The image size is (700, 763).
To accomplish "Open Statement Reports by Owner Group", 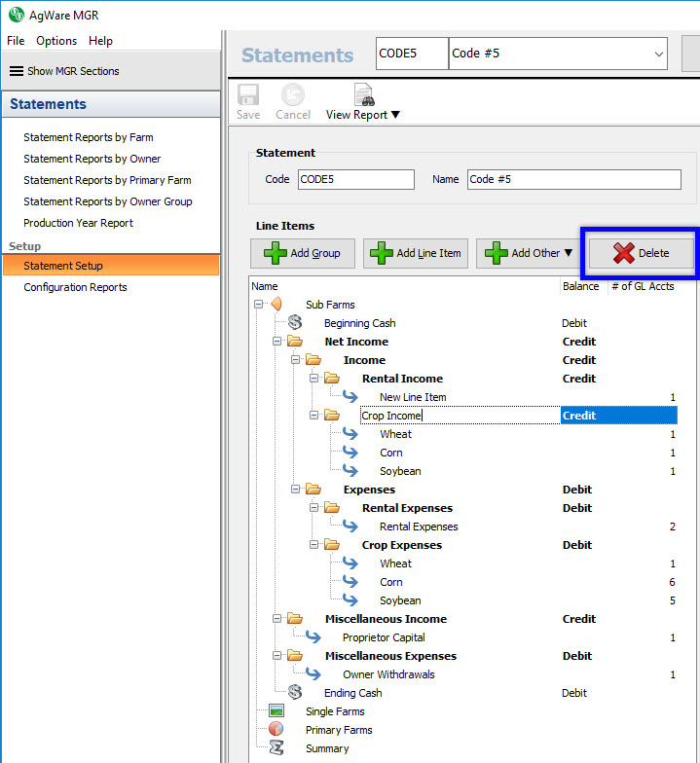I will point(108,201).
